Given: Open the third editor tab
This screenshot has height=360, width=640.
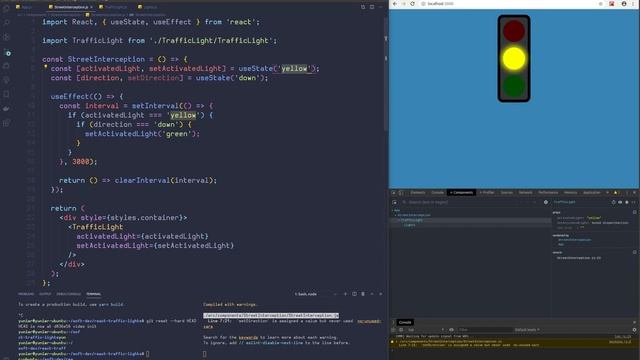Looking at the screenshot, I should [x=113, y=7].
